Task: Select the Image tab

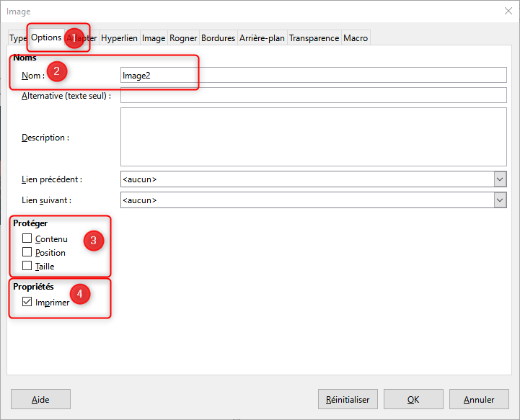Action: 154,38
